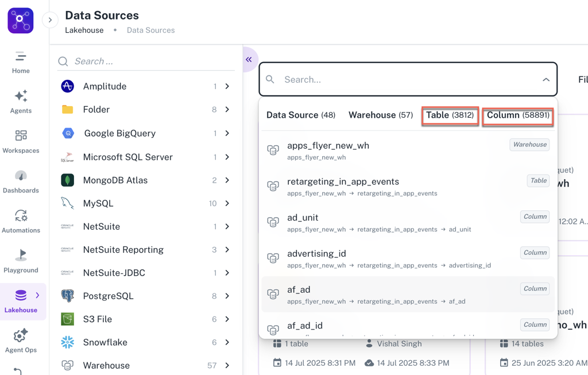This screenshot has width=588, height=375.
Task: Click the purple app logo
Action: click(x=20, y=21)
